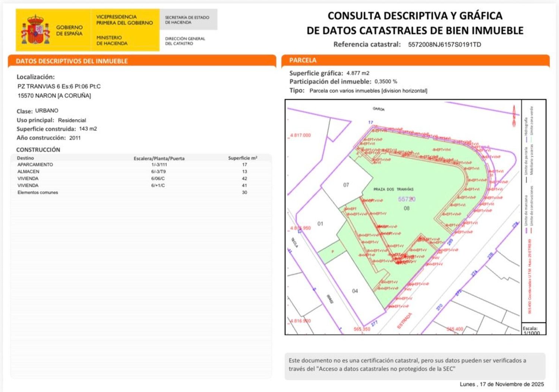Click the '6/-3/T9' location cell
This screenshot has height=392, width=559.
(158, 172)
